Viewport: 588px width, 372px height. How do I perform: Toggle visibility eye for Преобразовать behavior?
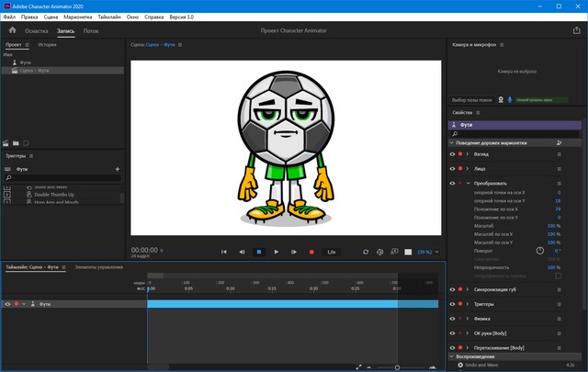[452, 184]
